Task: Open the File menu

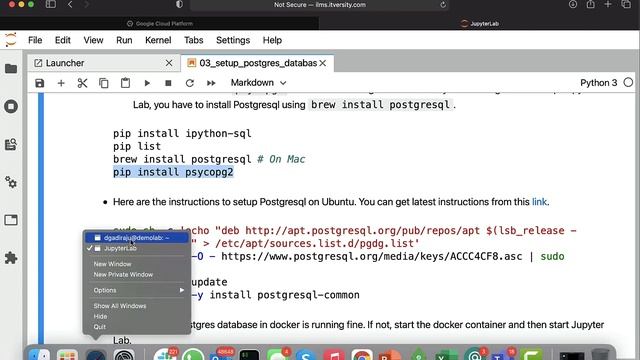Action: coord(35,40)
